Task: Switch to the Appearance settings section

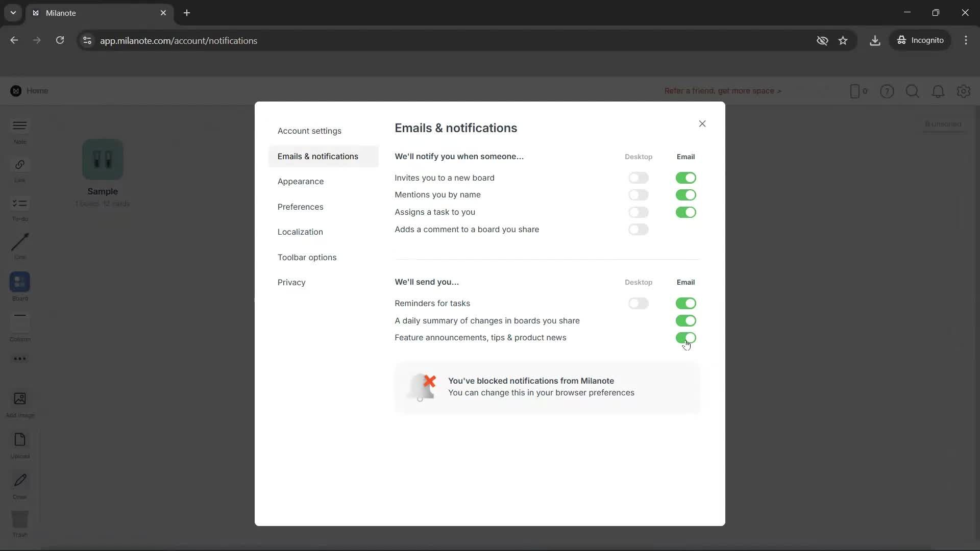Action: point(301,181)
